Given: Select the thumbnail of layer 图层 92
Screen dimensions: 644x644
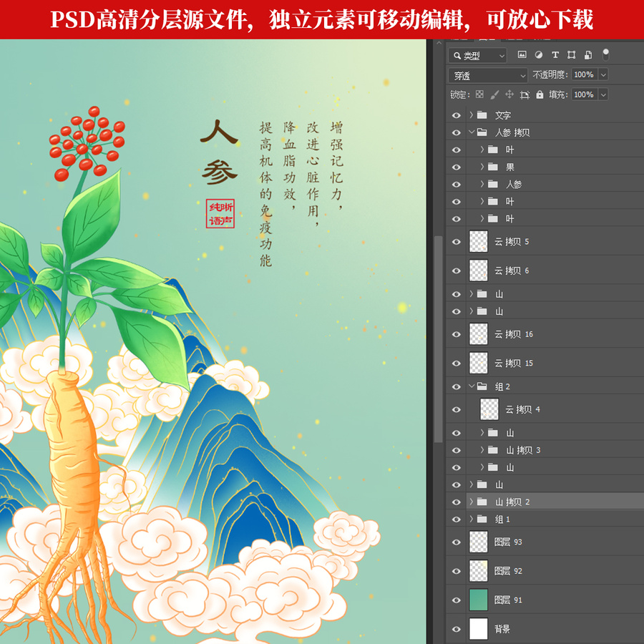Looking at the screenshot, I should click(x=479, y=571).
